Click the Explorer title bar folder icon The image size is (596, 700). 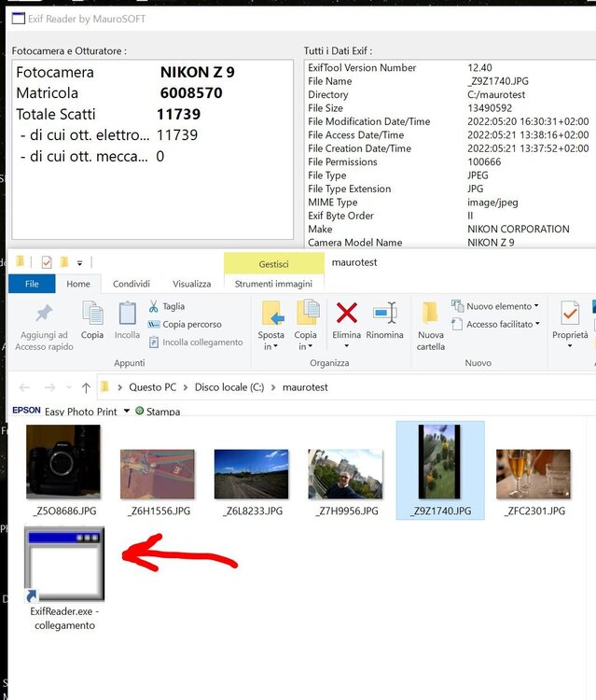pos(21,261)
